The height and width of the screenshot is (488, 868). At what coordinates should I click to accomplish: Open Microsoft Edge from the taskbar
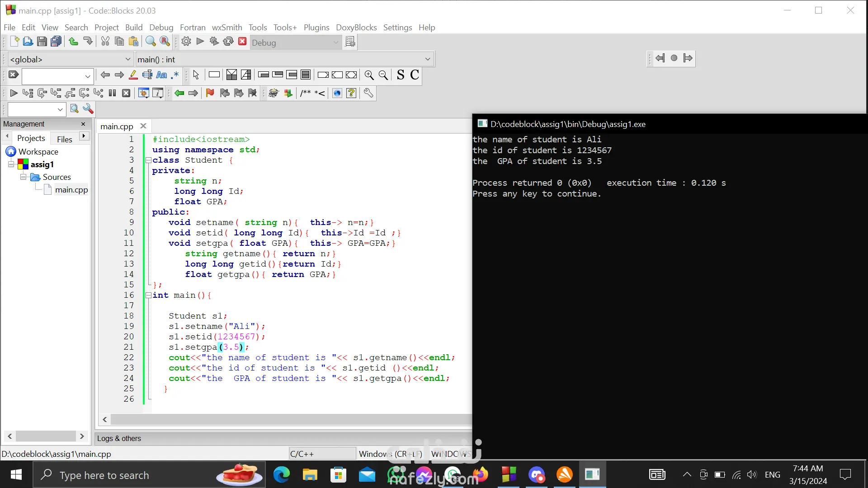281,475
